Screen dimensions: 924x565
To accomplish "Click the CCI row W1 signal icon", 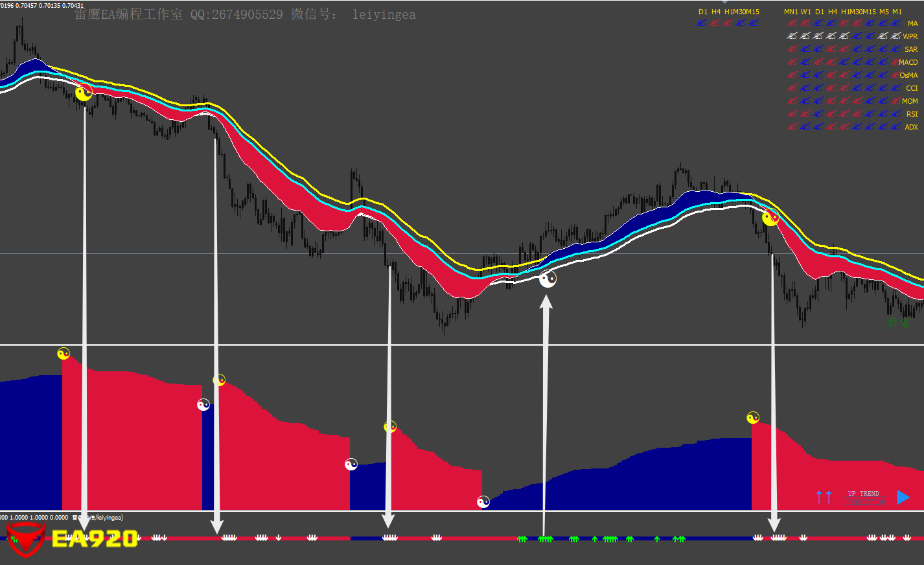I will click(805, 88).
